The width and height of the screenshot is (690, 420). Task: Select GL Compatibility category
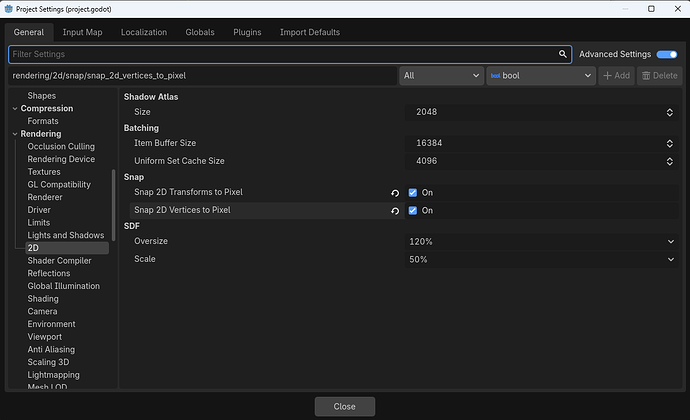click(59, 184)
